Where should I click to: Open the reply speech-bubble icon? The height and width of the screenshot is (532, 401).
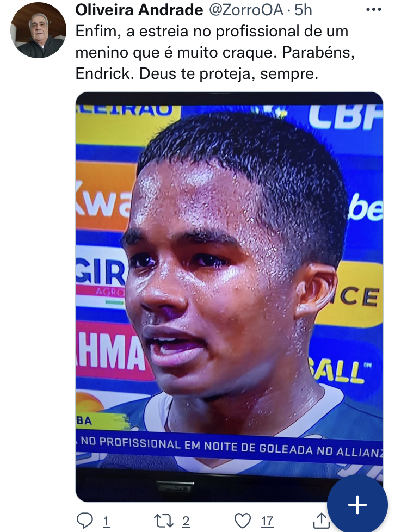point(84,521)
